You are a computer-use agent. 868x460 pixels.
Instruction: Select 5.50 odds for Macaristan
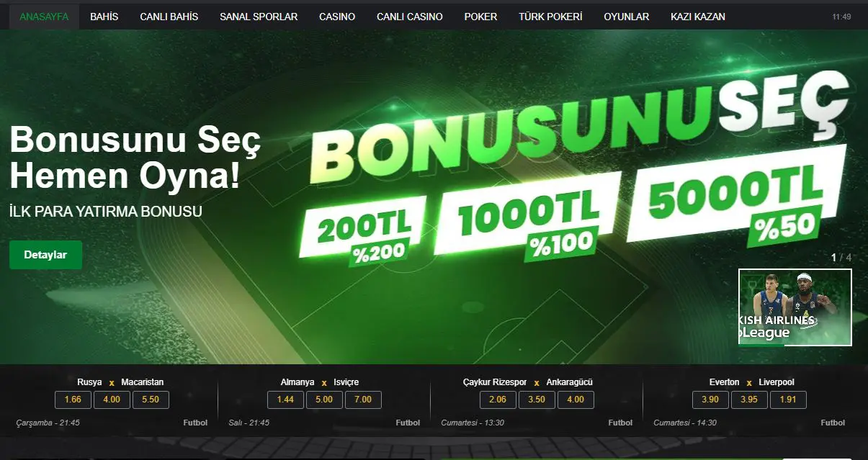[x=151, y=400]
